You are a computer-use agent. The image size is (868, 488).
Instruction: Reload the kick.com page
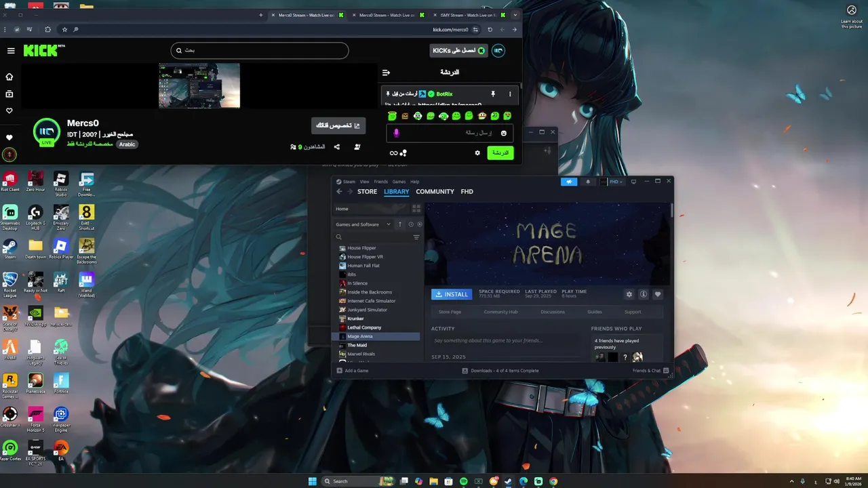pos(489,30)
